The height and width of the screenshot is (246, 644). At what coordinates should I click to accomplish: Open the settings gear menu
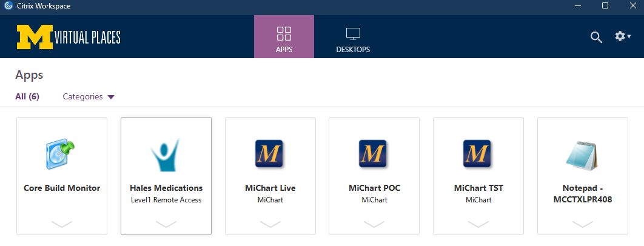click(622, 36)
